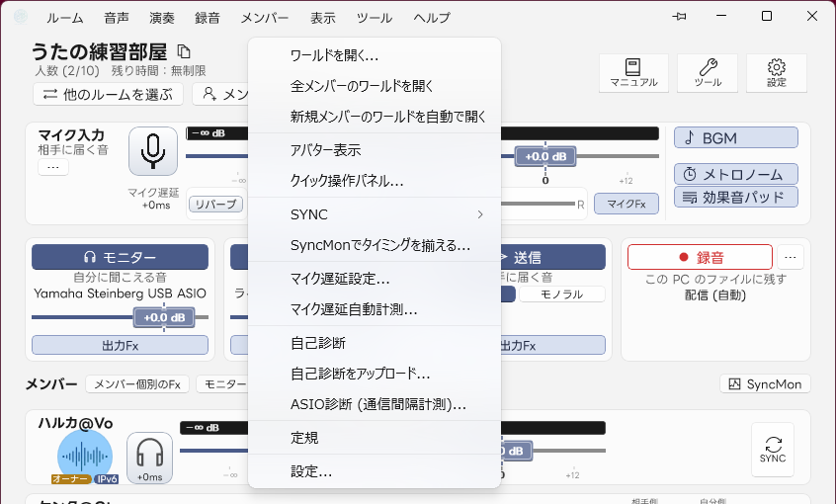The image size is (836, 504).
Task: Open the 演奏 menu
Action: (161, 18)
